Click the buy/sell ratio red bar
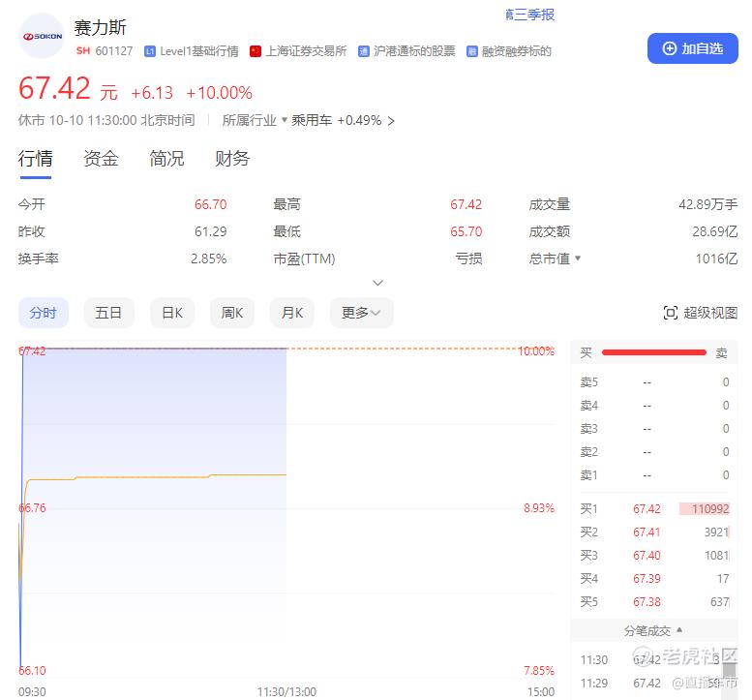 coord(653,352)
